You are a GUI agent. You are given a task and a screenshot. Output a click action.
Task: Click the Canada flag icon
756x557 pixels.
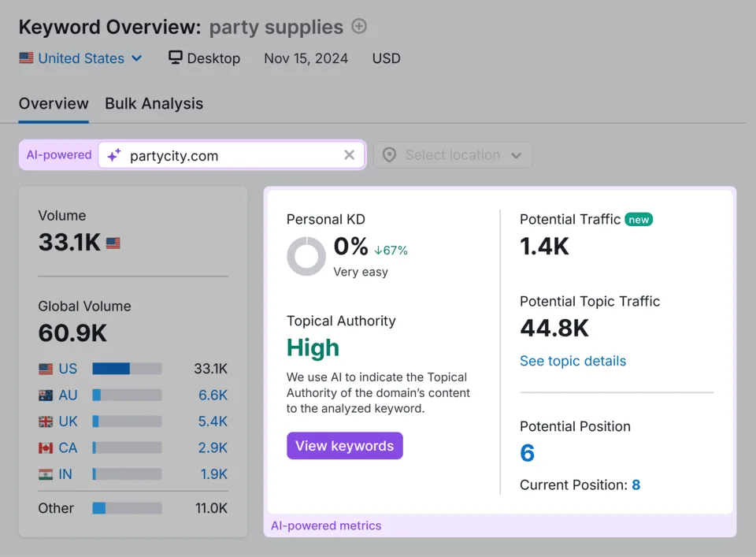(x=46, y=448)
